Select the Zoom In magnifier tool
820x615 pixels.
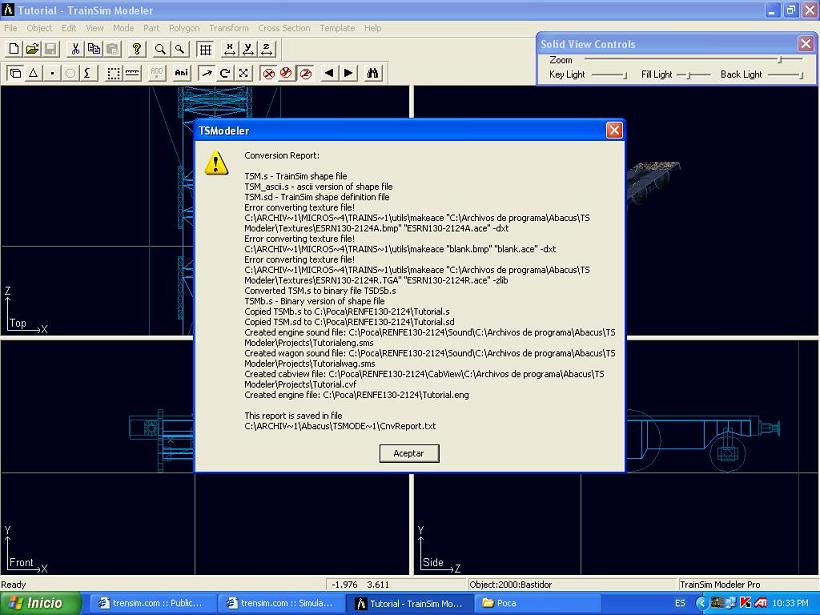coord(158,50)
